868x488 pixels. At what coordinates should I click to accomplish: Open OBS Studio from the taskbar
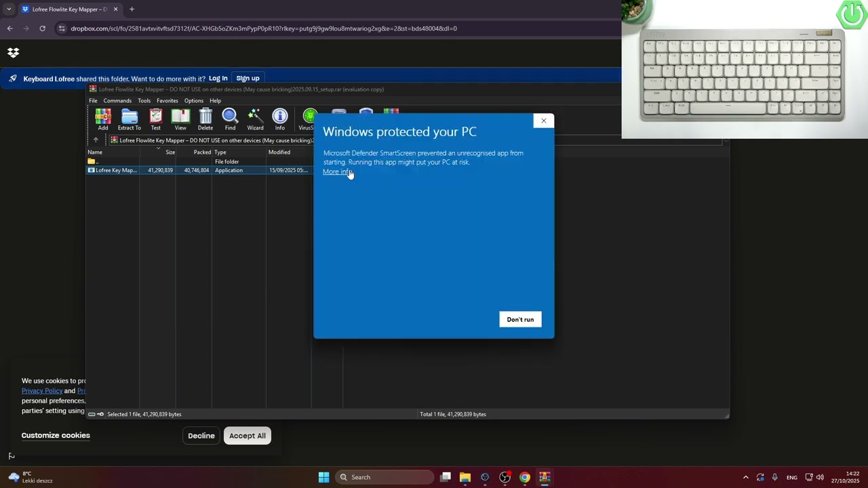pyautogui.click(x=505, y=477)
